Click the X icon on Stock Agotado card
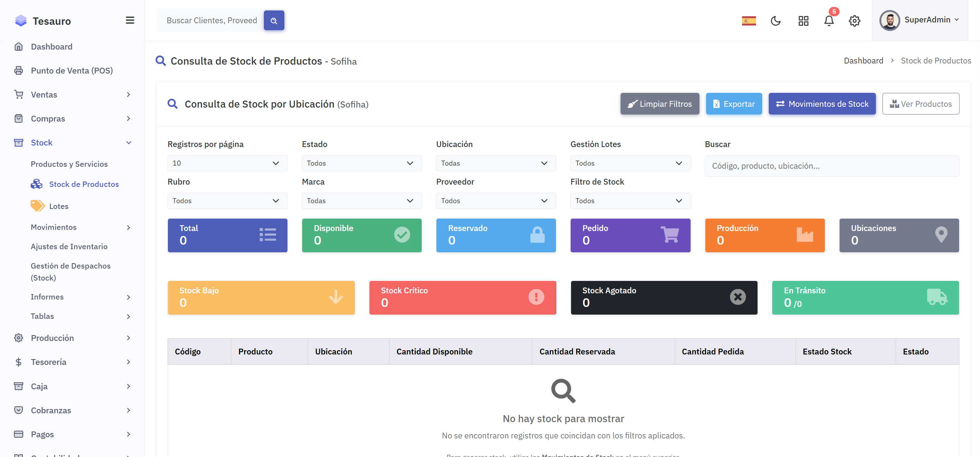This screenshot has width=980, height=457. tap(738, 297)
